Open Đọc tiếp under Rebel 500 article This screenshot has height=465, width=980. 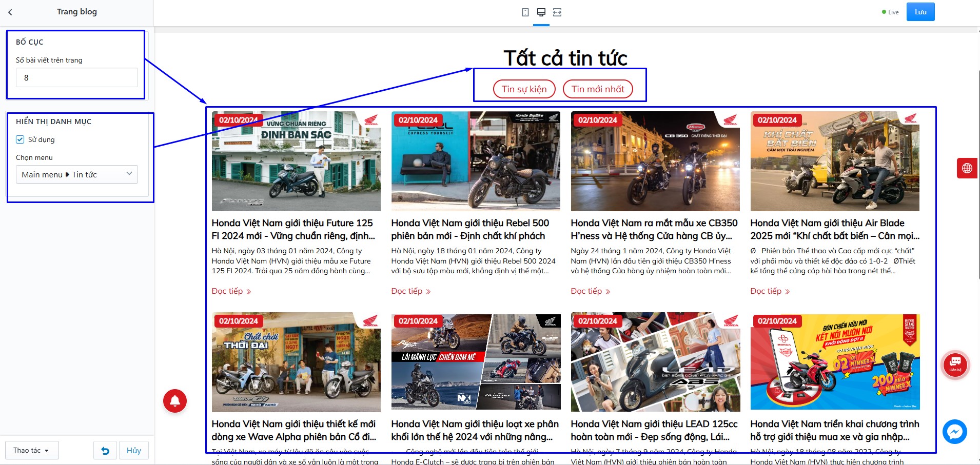pyautogui.click(x=411, y=291)
